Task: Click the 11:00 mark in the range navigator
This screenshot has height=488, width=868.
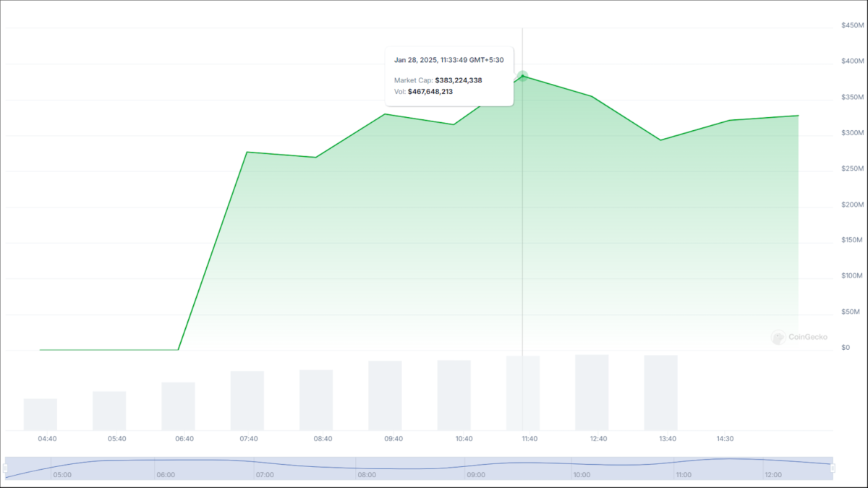Action: click(x=684, y=475)
